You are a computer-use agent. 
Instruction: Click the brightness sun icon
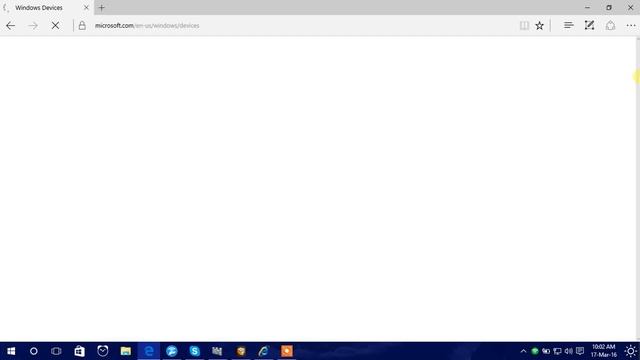[x=631, y=351]
